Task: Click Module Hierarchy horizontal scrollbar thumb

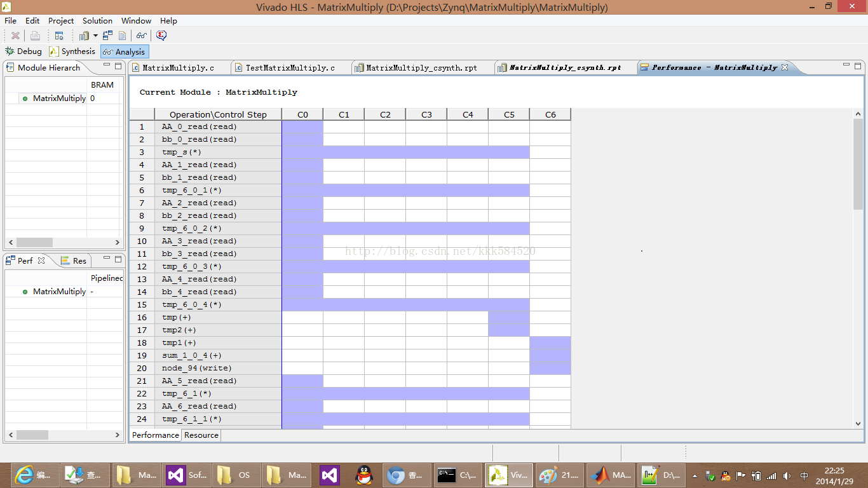Action: pyautogui.click(x=34, y=242)
